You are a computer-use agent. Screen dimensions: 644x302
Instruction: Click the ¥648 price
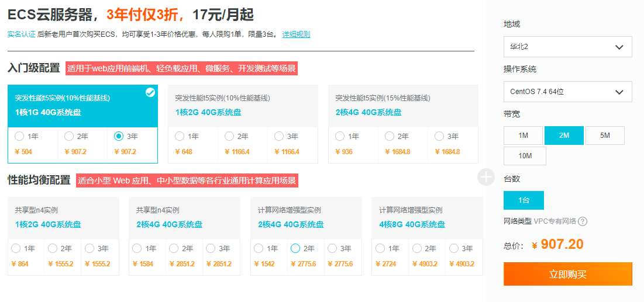[184, 152]
